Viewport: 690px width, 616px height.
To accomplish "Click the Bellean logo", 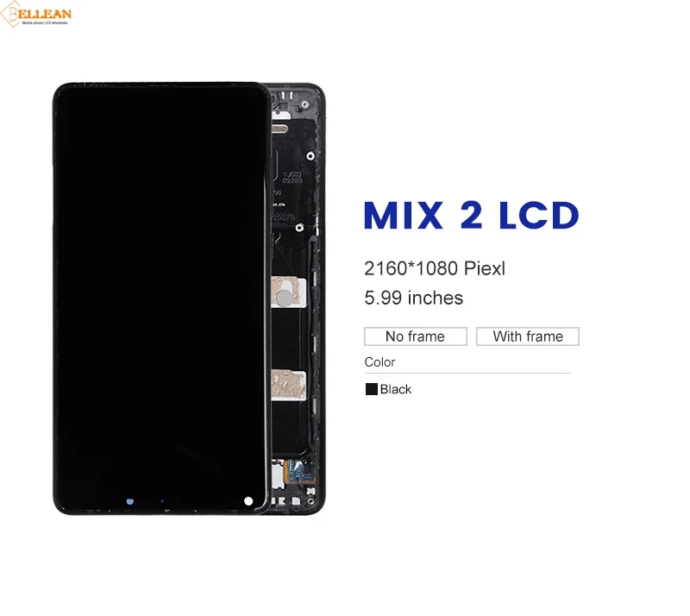I will pyautogui.click(x=36, y=14).
